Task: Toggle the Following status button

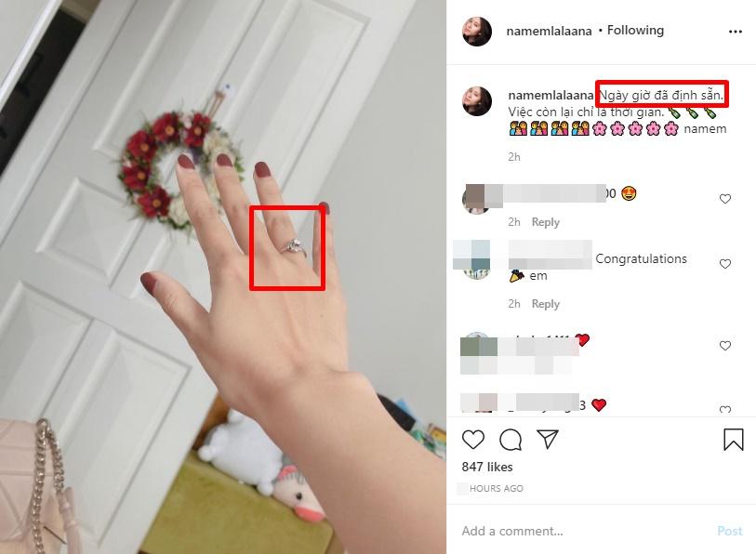Action: [635, 31]
